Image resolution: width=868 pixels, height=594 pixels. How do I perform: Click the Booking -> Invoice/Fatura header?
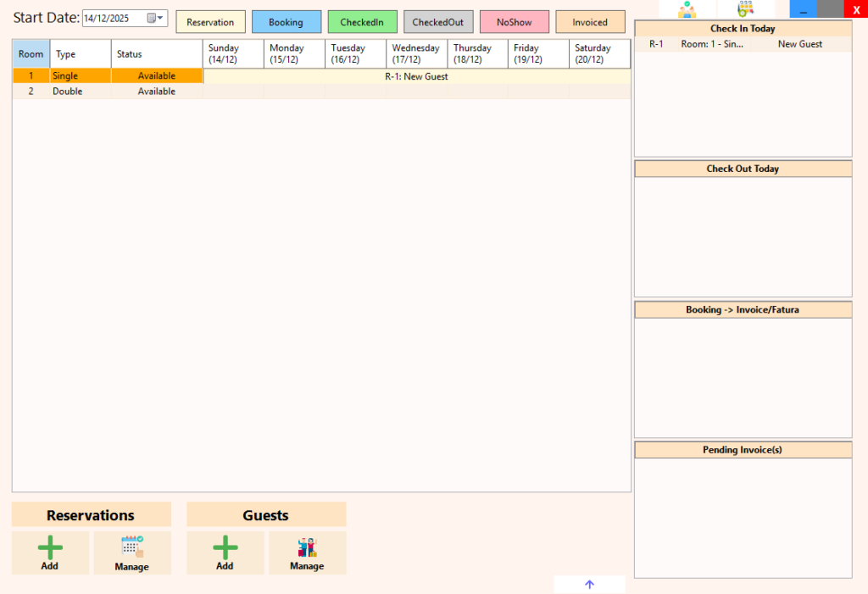[743, 309]
